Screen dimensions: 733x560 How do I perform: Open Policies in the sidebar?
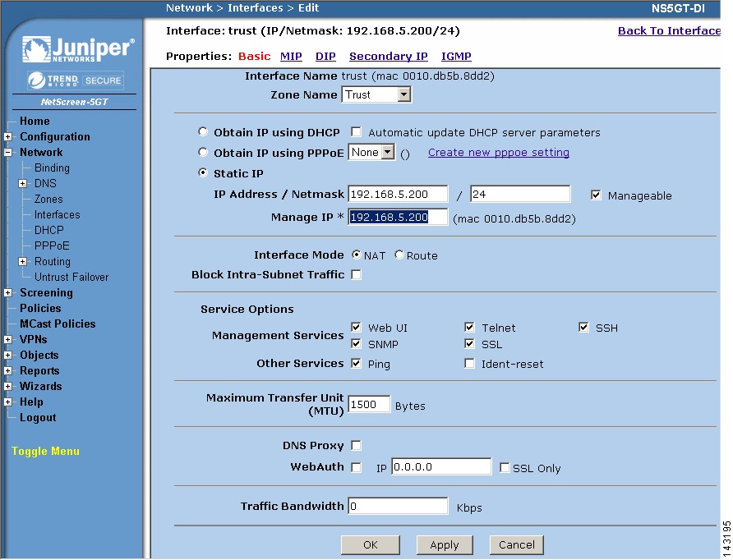tap(40, 308)
